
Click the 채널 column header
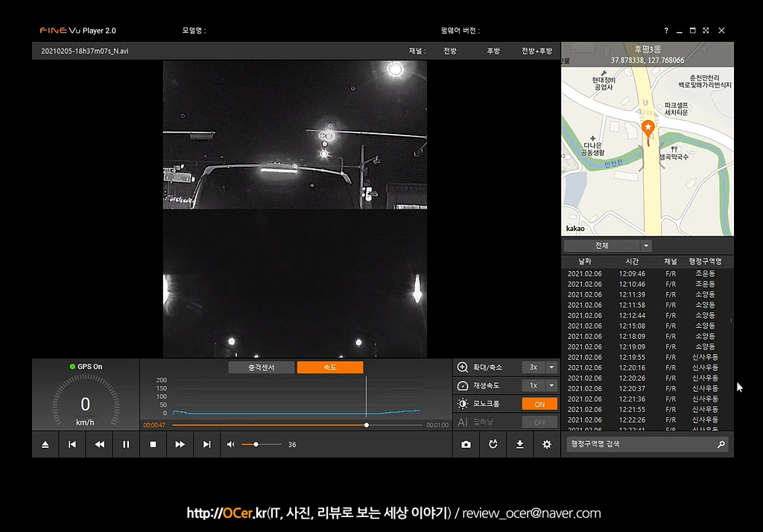(671, 262)
